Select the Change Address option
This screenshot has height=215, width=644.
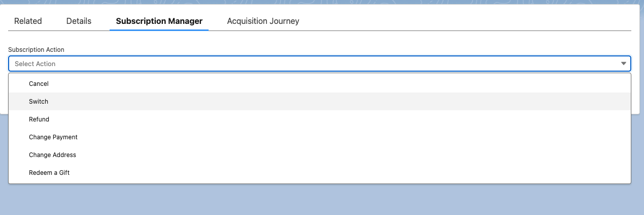(x=320, y=155)
